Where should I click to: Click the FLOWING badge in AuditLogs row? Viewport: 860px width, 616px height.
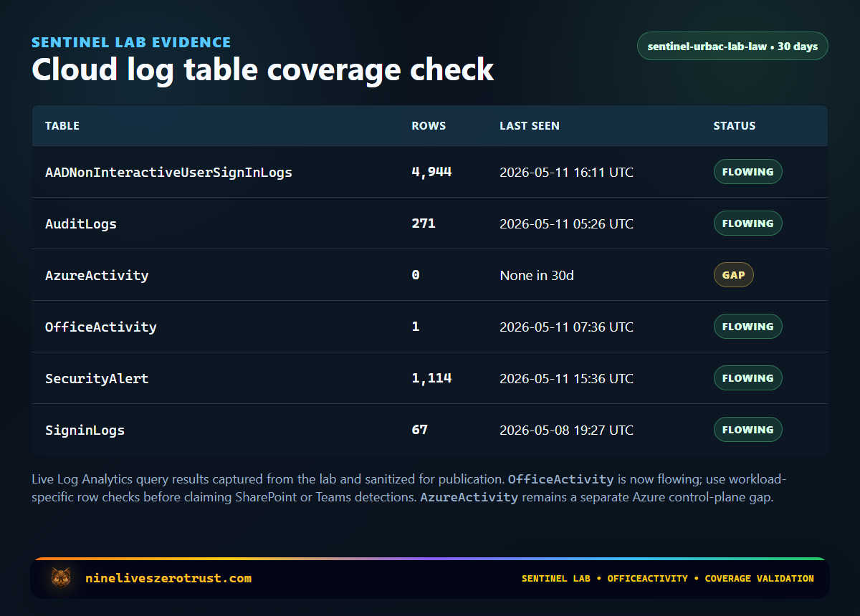tap(747, 223)
